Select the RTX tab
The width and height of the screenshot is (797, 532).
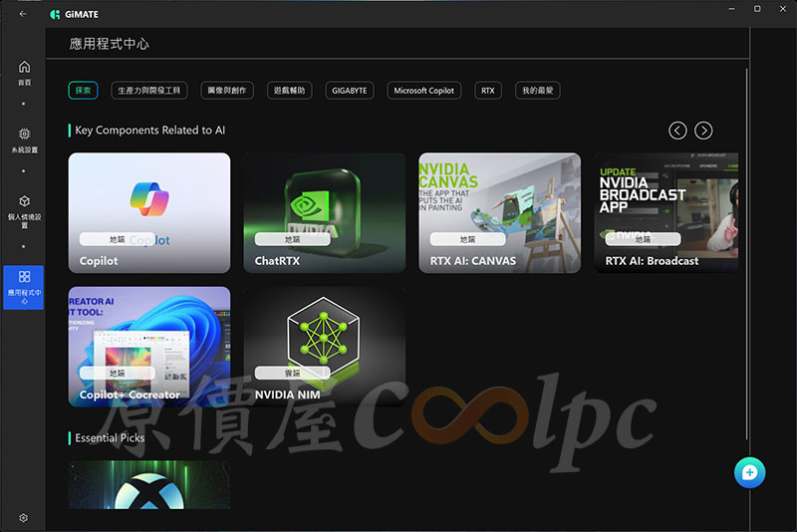pyautogui.click(x=488, y=91)
